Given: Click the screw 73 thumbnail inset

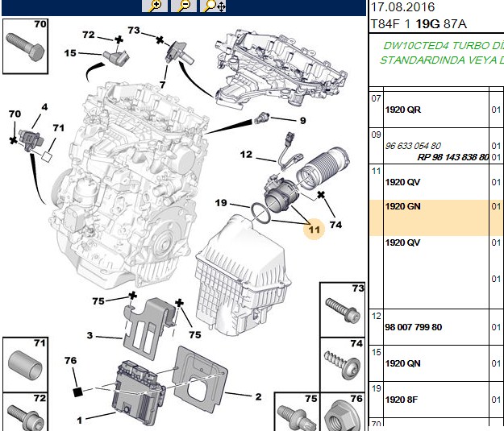Looking at the screenshot, I should 343,309.
